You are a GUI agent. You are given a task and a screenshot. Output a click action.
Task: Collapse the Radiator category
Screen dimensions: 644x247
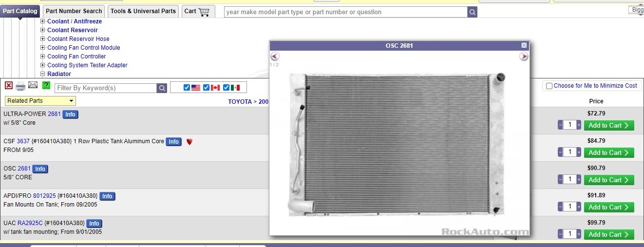click(43, 74)
